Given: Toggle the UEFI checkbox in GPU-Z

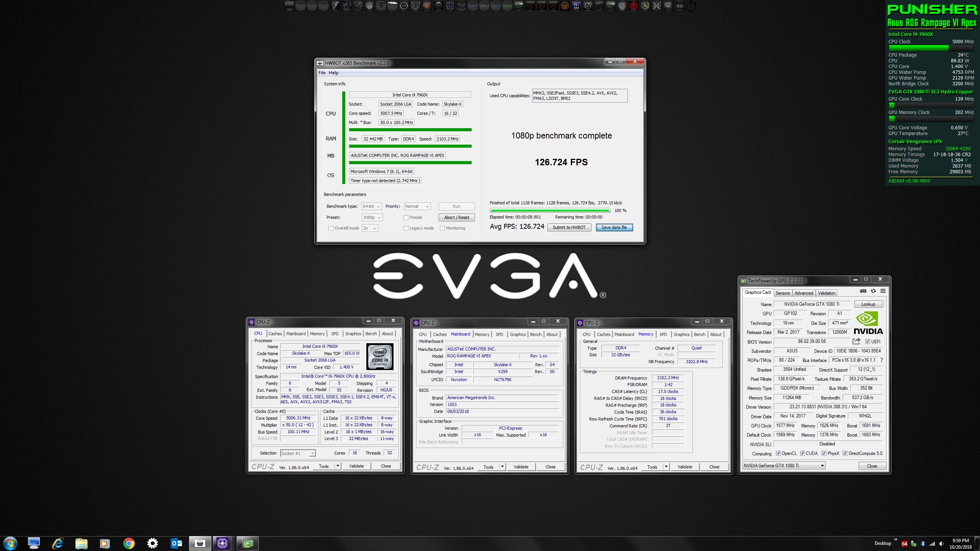Looking at the screenshot, I should tap(867, 341).
